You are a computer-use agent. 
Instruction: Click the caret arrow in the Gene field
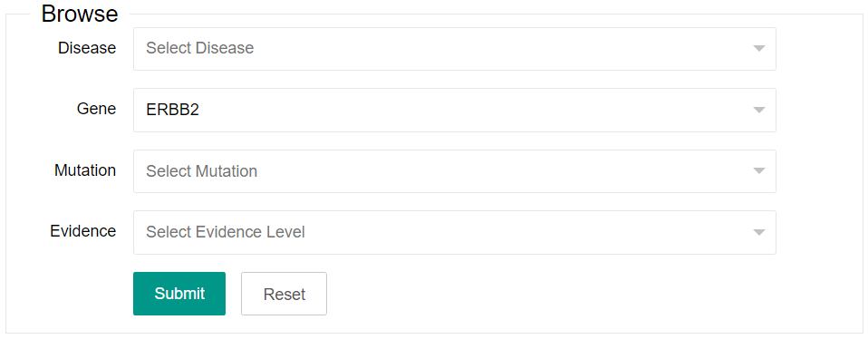[759, 111]
